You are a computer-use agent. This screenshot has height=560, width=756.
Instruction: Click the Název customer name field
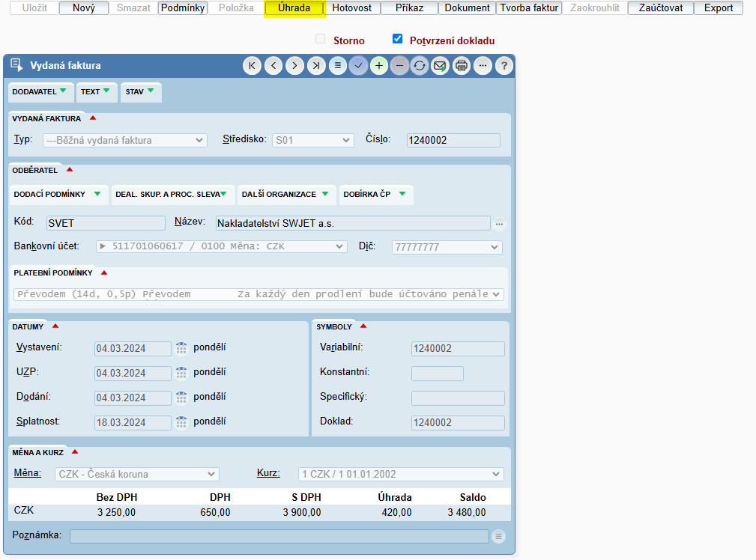(353, 223)
